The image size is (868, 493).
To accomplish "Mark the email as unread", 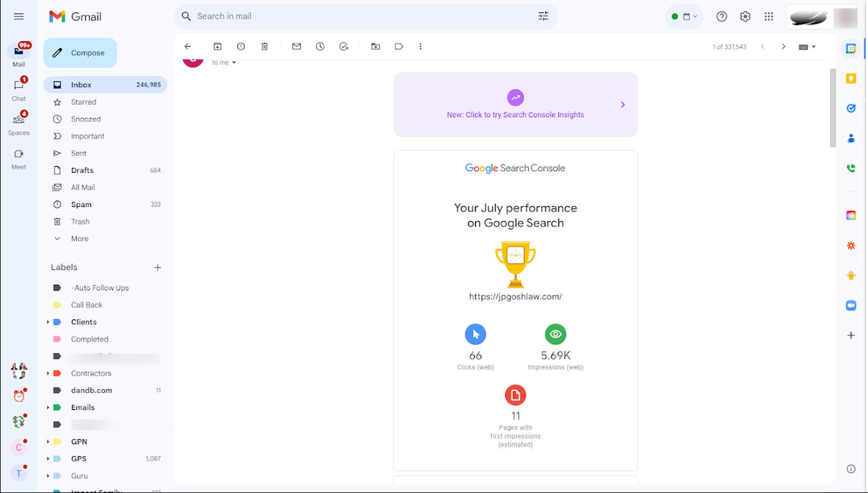I will [x=296, y=47].
